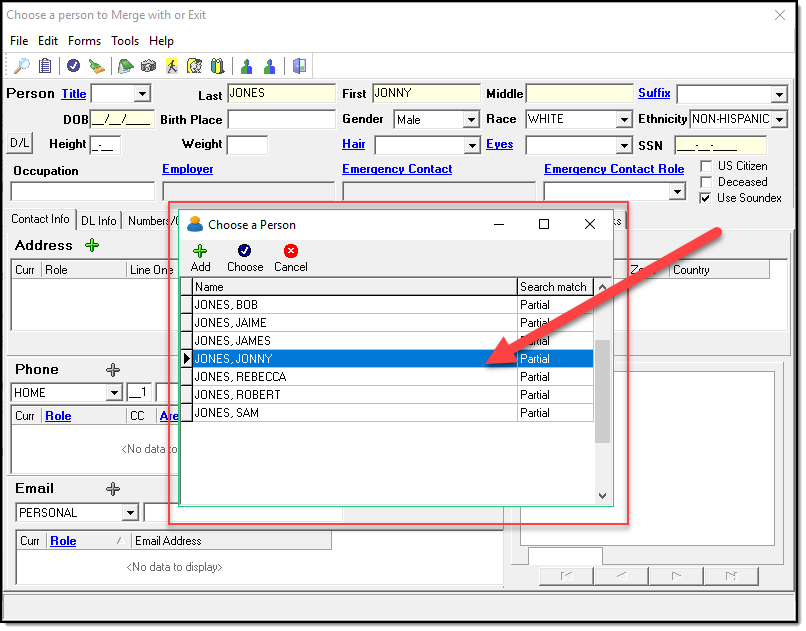Click the exit door toolbar icon
Viewport: 806px width, 631px height.
tap(299, 67)
